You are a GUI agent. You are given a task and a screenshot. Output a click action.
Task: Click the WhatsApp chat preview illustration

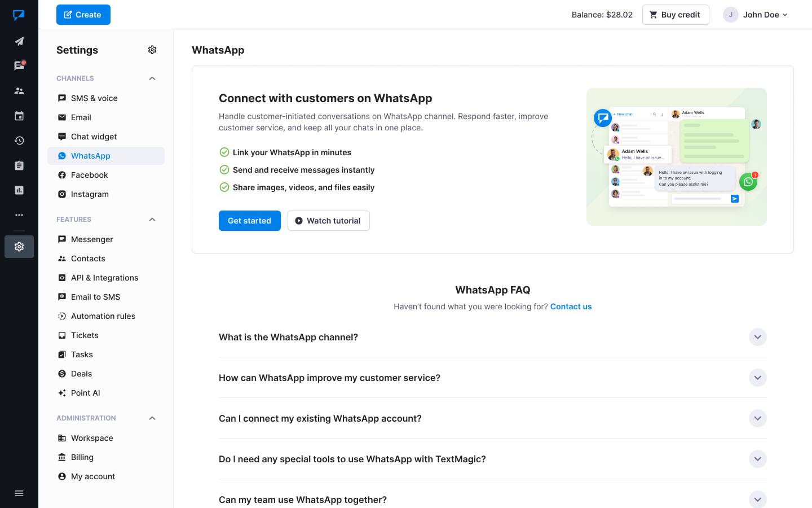click(676, 157)
